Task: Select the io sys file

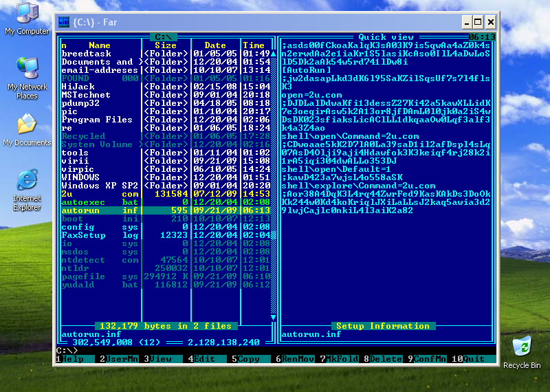Action: pos(166,243)
